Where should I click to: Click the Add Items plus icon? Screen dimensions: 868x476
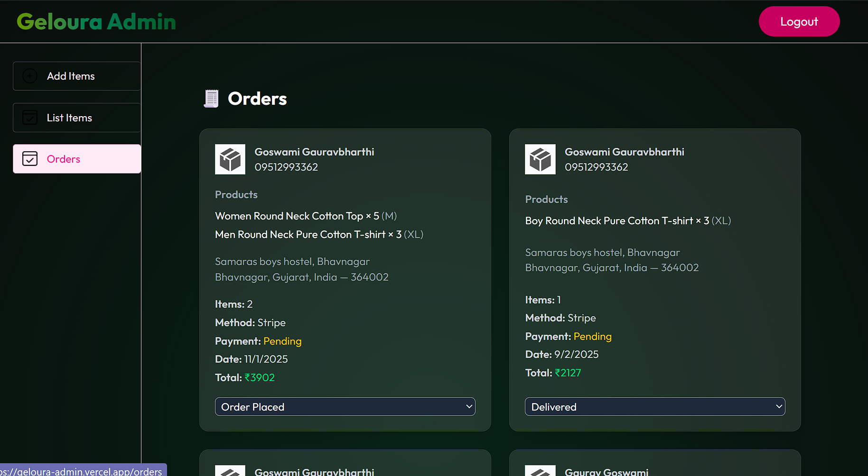(30, 76)
